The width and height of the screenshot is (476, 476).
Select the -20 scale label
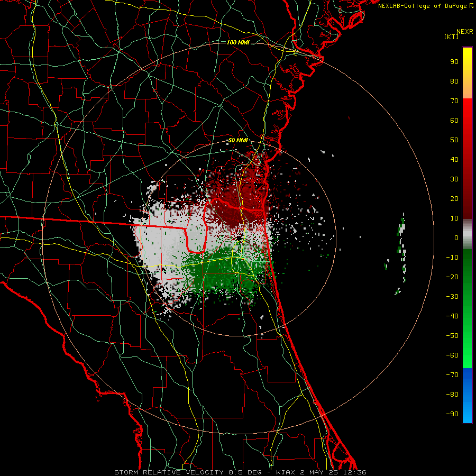[x=452, y=277]
